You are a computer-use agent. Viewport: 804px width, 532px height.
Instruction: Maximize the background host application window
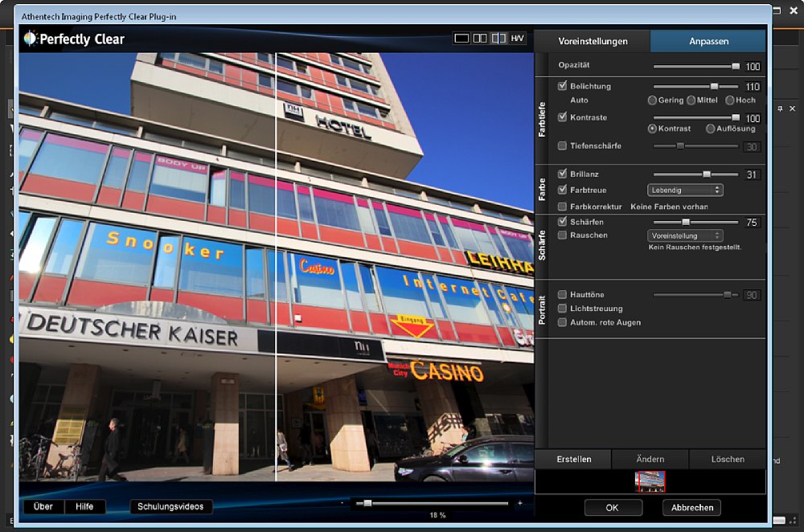[777, 10]
